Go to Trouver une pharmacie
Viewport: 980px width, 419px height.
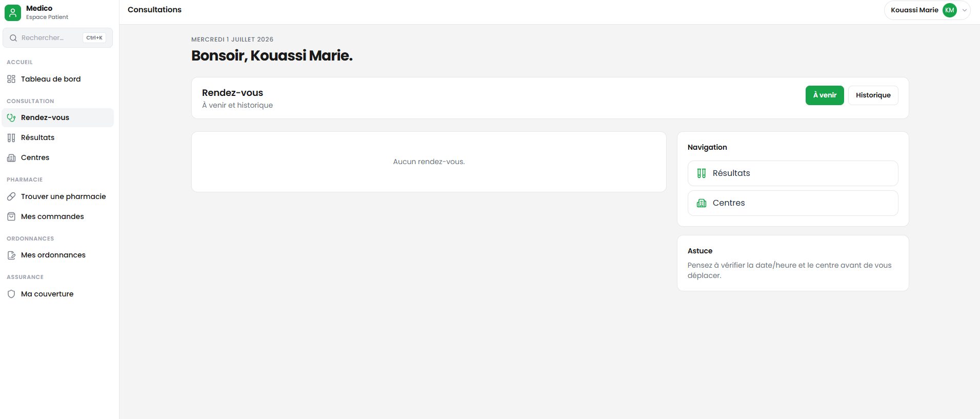pos(58,196)
